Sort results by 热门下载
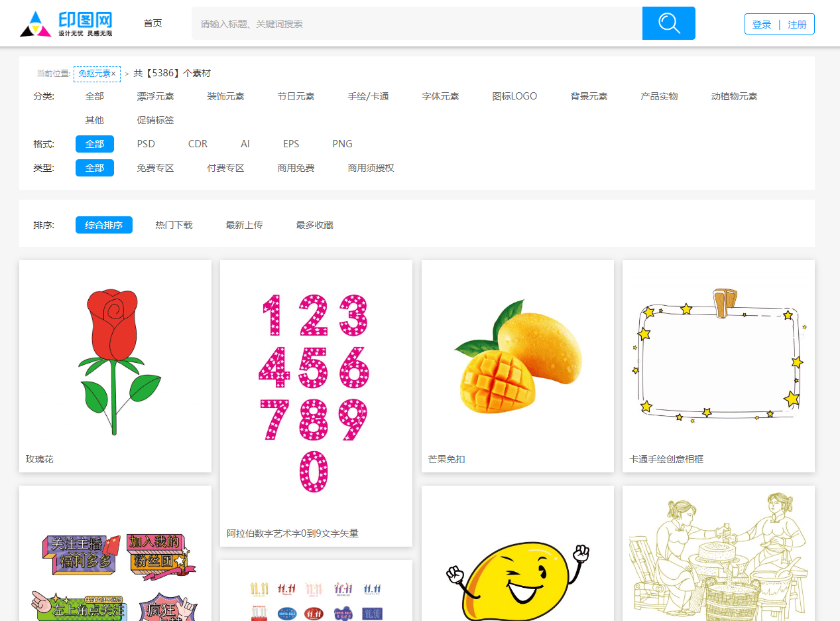 coord(174,224)
